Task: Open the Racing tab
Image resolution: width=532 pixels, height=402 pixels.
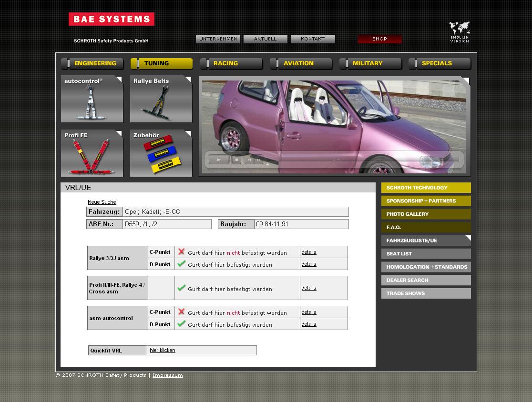Action: pos(231,63)
